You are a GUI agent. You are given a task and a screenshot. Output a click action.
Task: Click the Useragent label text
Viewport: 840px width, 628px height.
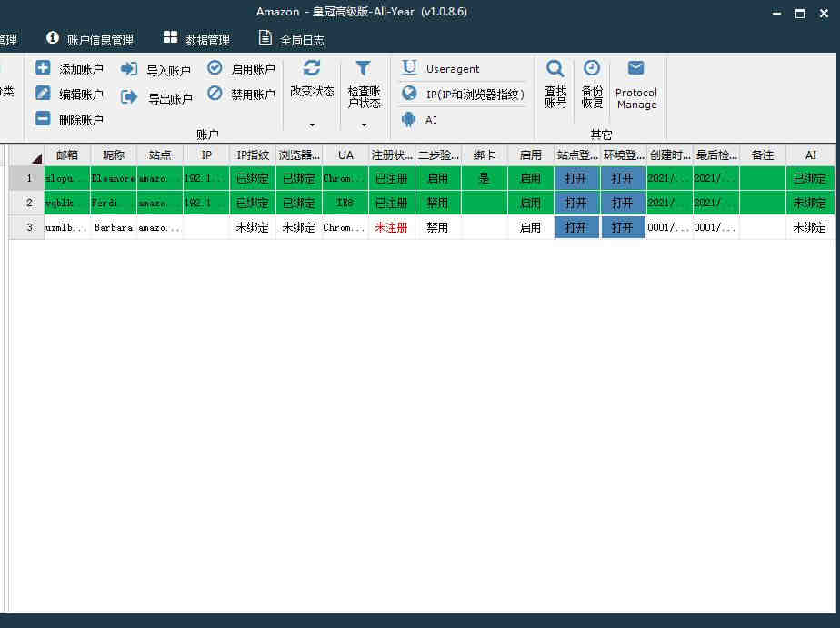click(x=453, y=69)
